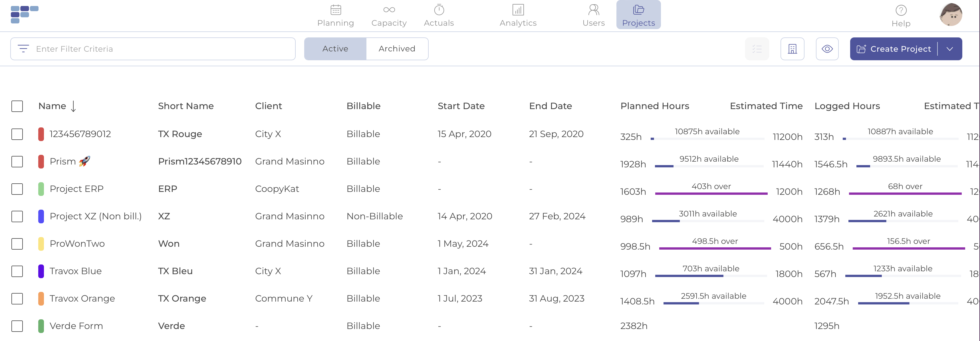Select the Project ERP row checkbox
The height and width of the screenshot is (341, 980).
[x=17, y=189]
